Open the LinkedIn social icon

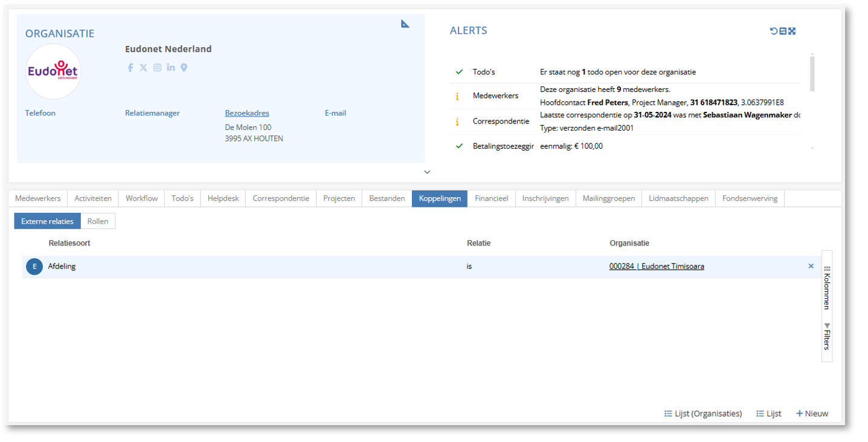(x=171, y=67)
